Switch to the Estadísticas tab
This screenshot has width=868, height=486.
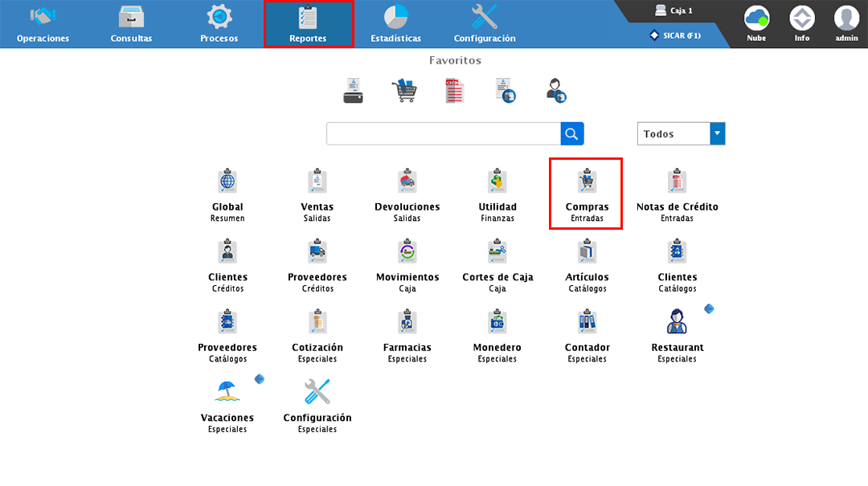(x=395, y=24)
